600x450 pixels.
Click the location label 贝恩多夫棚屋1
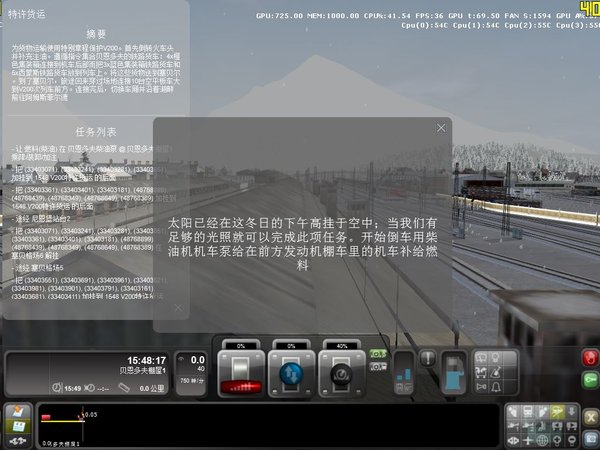(x=143, y=370)
